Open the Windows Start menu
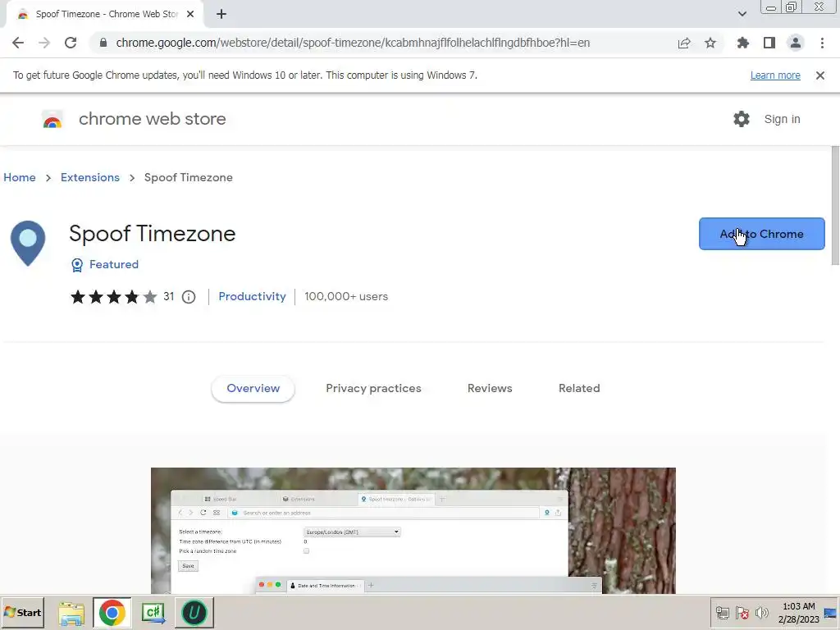840x630 pixels. point(22,612)
